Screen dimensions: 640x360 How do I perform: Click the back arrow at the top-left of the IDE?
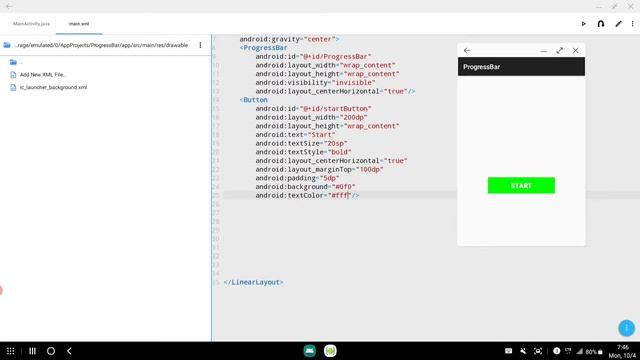pos(9,6)
